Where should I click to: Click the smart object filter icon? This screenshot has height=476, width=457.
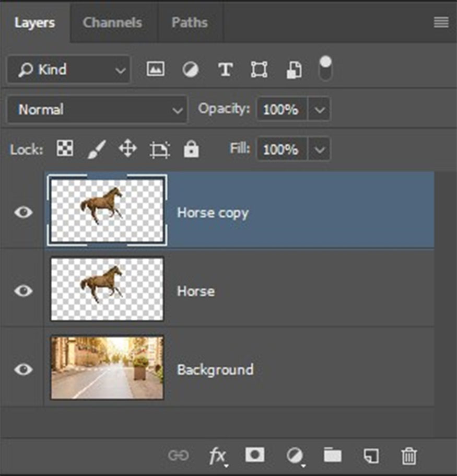[x=294, y=69]
